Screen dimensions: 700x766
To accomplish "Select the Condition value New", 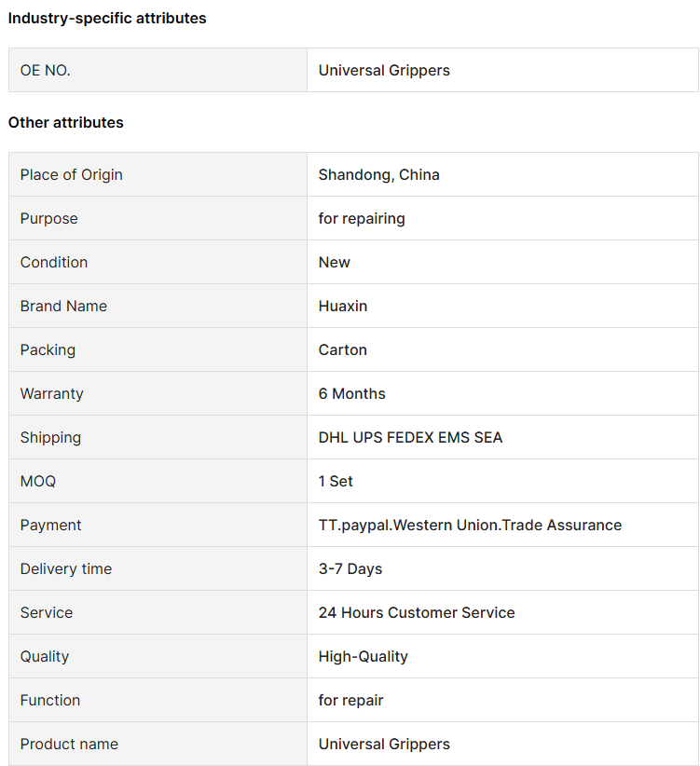I will [334, 263].
